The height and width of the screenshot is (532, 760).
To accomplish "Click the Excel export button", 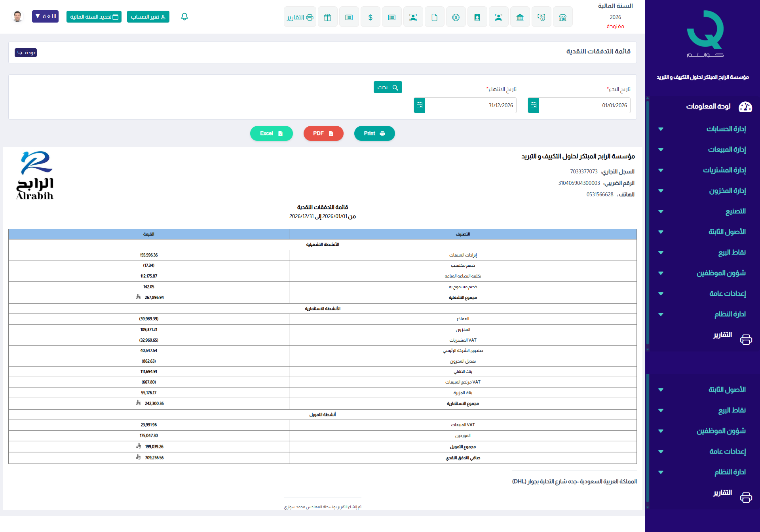I will point(271,133).
